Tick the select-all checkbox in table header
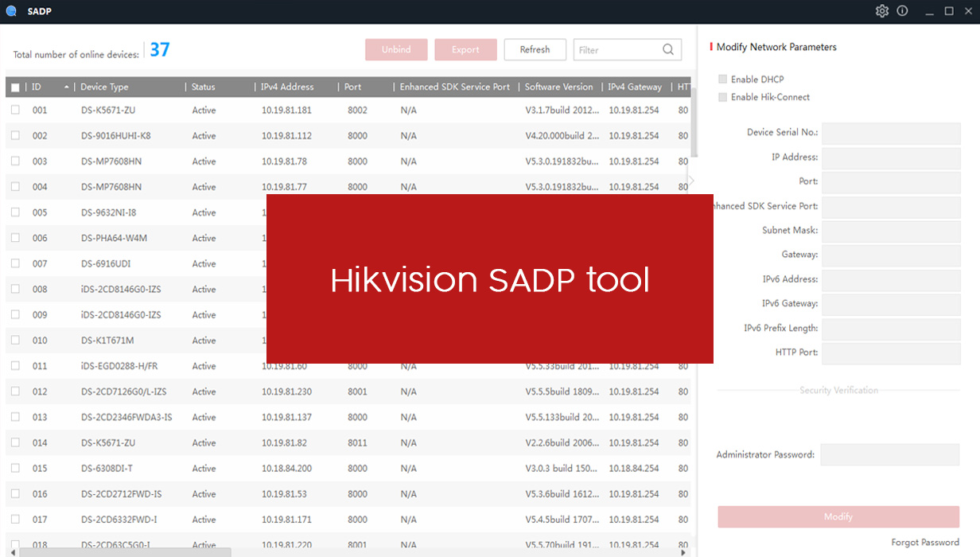Viewport: 980px width, 557px height. coord(15,88)
